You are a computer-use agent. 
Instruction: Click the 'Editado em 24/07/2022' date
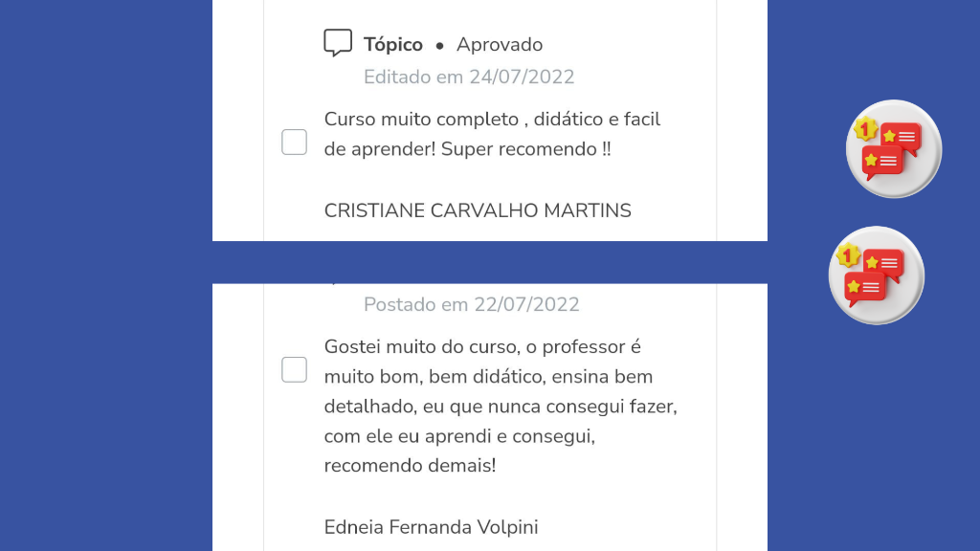469,77
